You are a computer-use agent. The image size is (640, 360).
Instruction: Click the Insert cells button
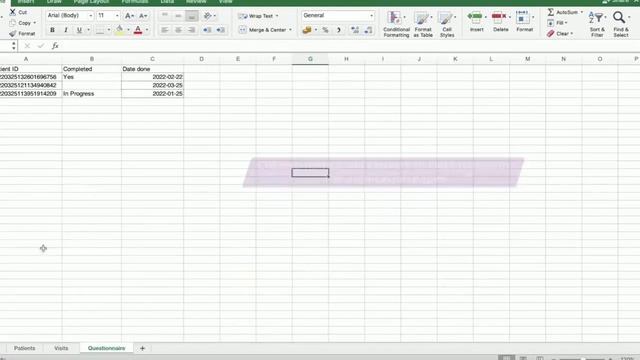click(476, 22)
